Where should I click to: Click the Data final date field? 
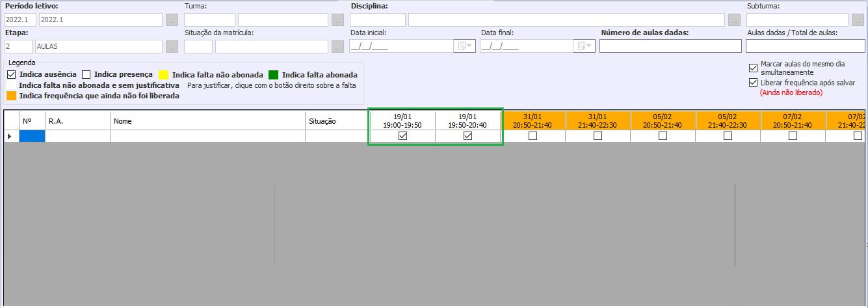527,46
